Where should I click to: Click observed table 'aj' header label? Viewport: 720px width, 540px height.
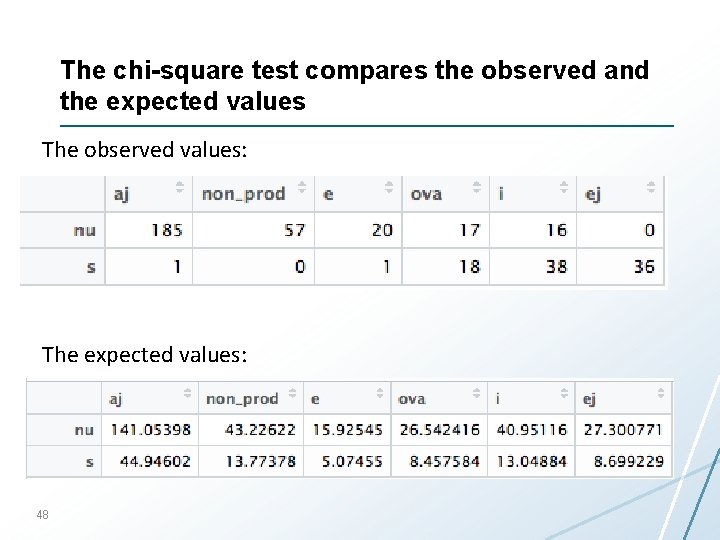pyautogui.click(x=121, y=195)
